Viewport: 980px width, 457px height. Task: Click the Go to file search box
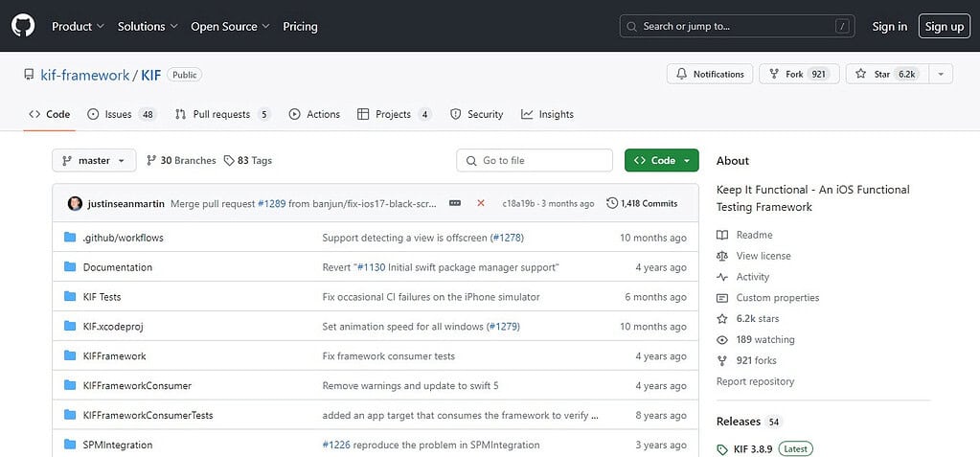(535, 161)
